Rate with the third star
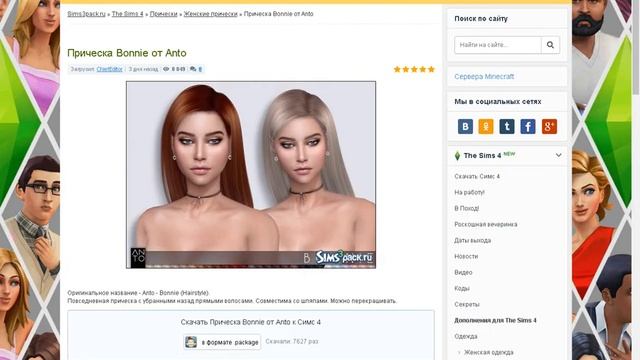 414,69
